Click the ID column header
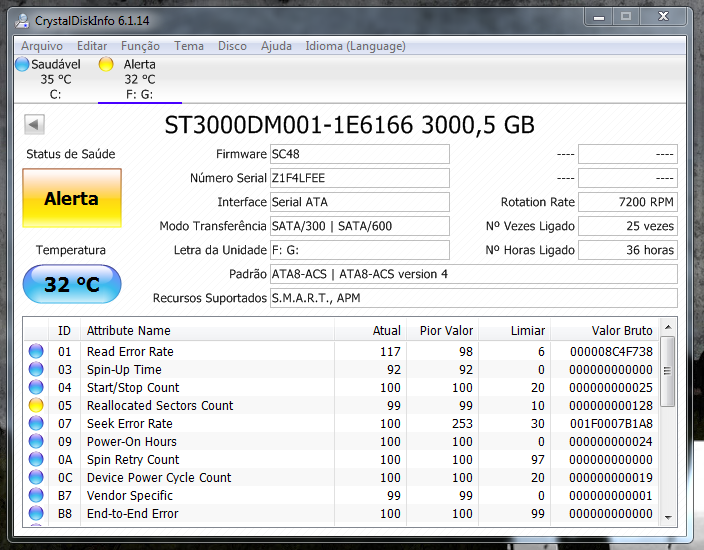The height and width of the screenshot is (550, 704). tap(64, 330)
